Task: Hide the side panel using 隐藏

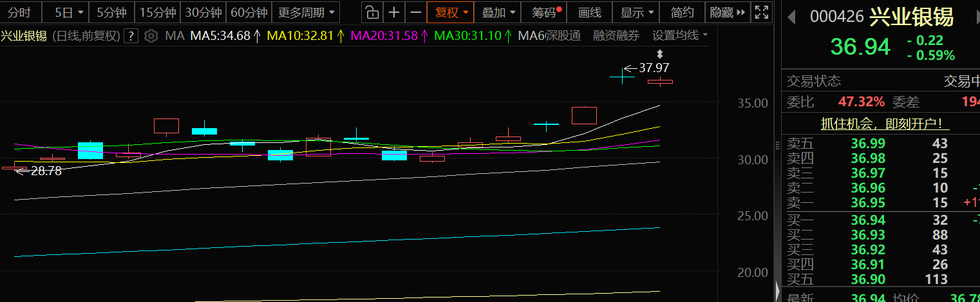Action: (x=728, y=12)
